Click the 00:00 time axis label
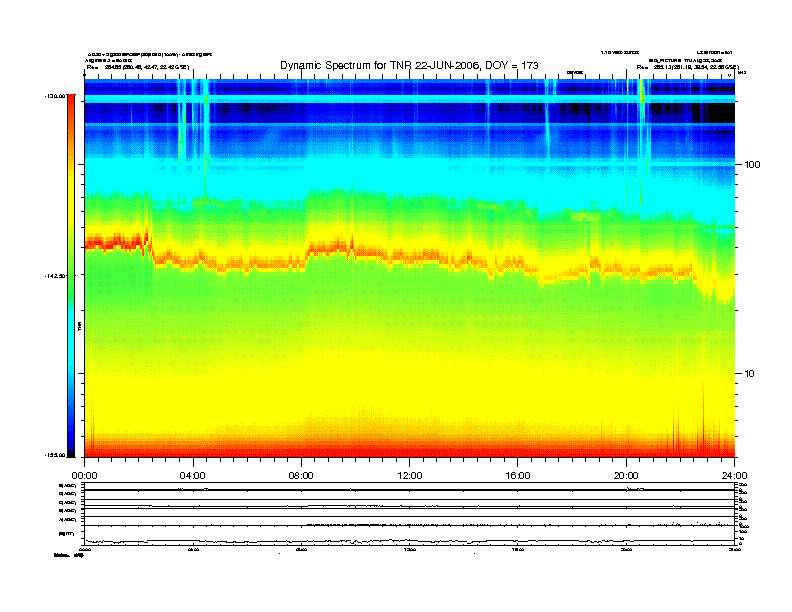The height and width of the screenshot is (612, 792). click(x=84, y=476)
